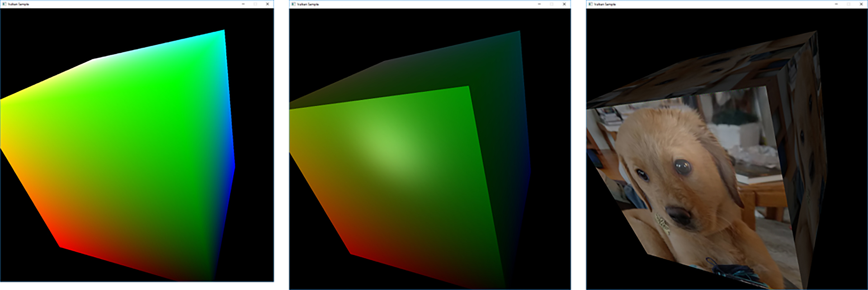
Task: Close the middle translucent cube window
Action: [564, 4]
